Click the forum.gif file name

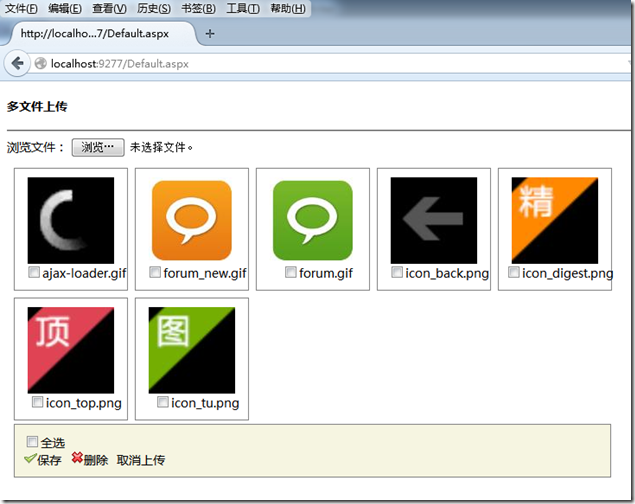326,274
